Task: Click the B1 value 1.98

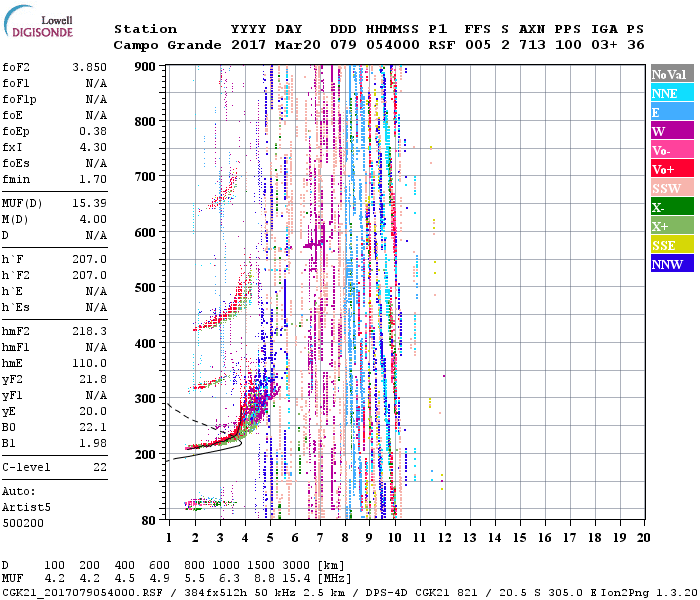Action: [x=93, y=443]
